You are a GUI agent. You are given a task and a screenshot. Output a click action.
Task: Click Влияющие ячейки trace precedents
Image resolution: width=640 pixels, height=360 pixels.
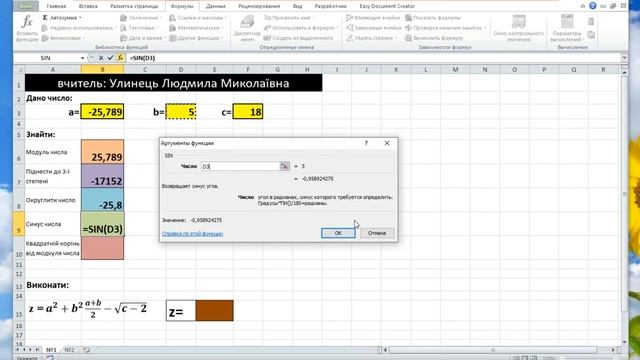(x=374, y=18)
